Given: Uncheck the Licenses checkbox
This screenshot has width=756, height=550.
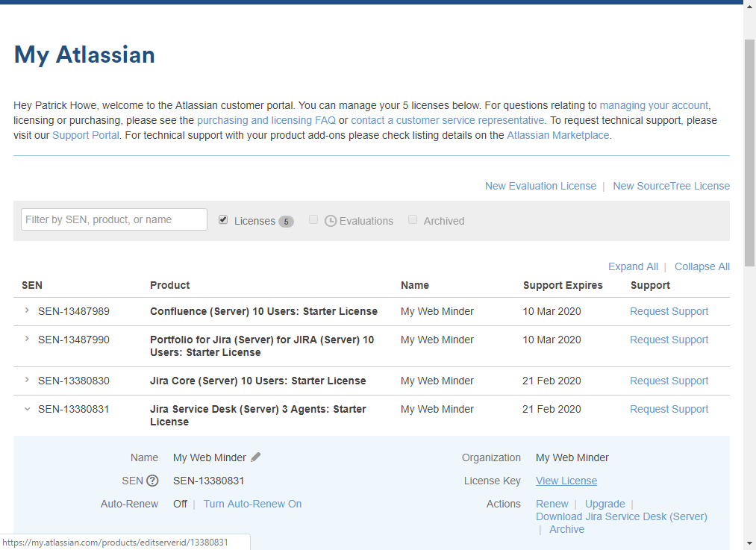Looking at the screenshot, I should (222, 220).
